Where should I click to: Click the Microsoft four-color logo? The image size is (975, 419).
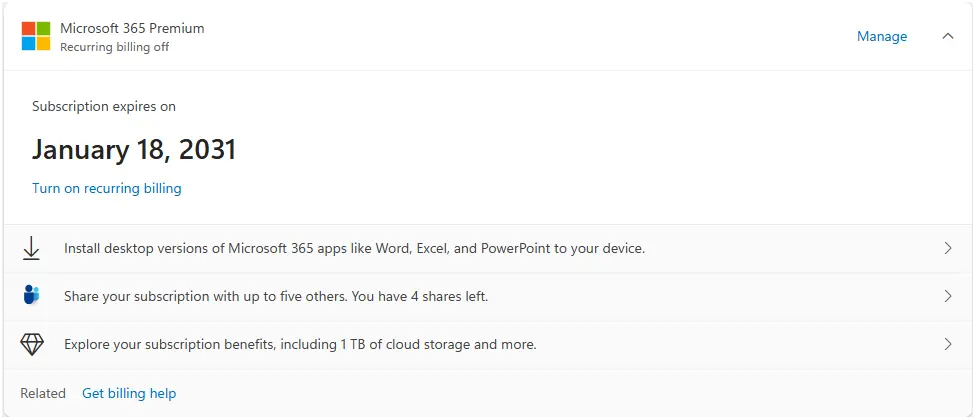[35, 36]
